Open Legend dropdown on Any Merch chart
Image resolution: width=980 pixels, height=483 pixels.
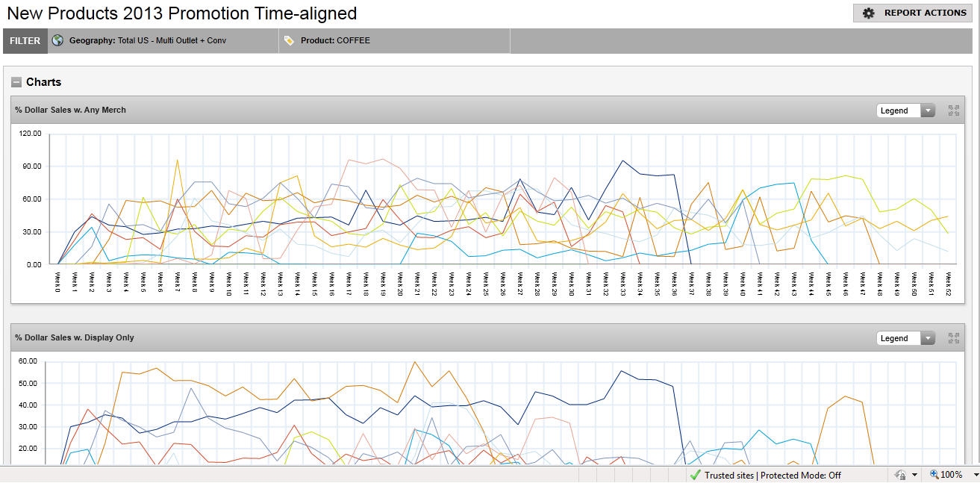click(x=905, y=110)
